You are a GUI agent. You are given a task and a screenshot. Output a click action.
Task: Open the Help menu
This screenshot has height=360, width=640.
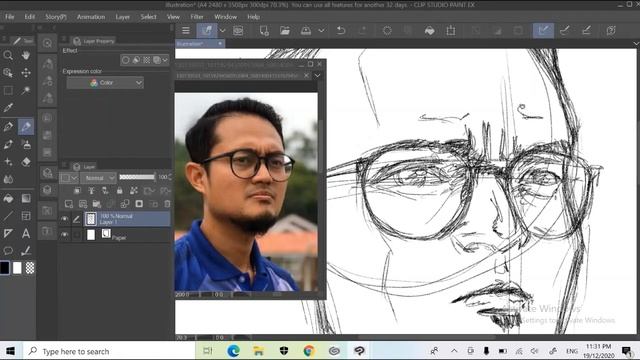pyautogui.click(x=253, y=17)
